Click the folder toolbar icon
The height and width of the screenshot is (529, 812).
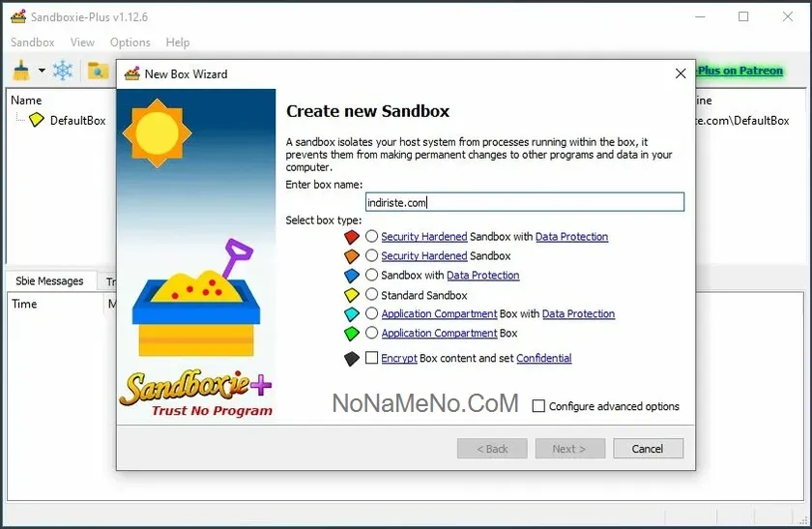(98, 71)
